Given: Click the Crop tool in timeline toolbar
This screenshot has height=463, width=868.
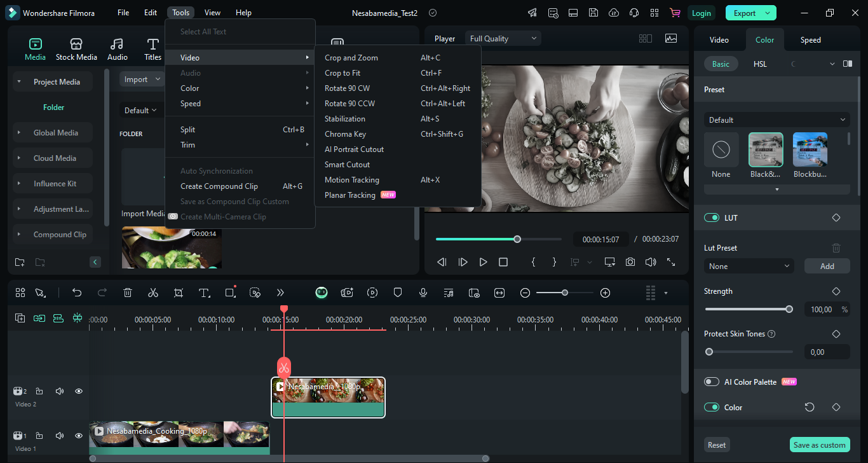Looking at the screenshot, I should 179,293.
